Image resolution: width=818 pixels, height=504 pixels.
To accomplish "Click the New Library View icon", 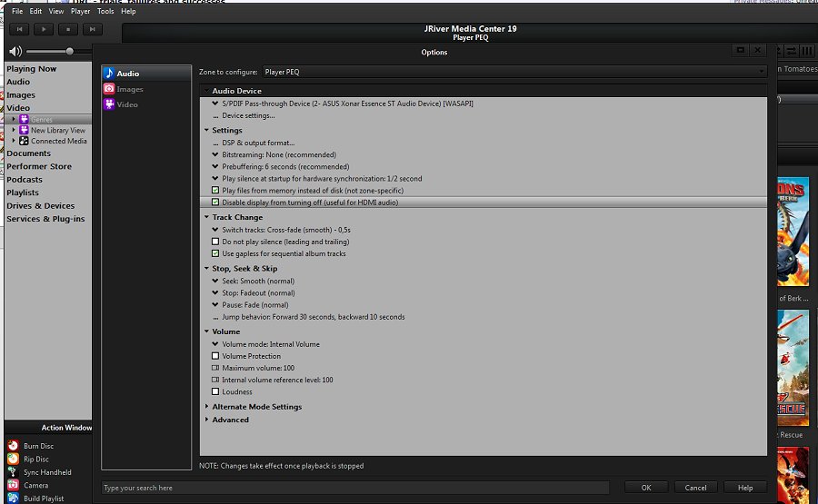I will (x=24, y=130).
